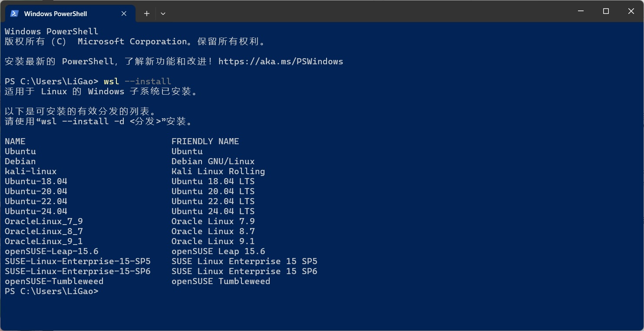Open the https://aka.ms/PSWindows link
Screen dimensions: 644x331
281,62
